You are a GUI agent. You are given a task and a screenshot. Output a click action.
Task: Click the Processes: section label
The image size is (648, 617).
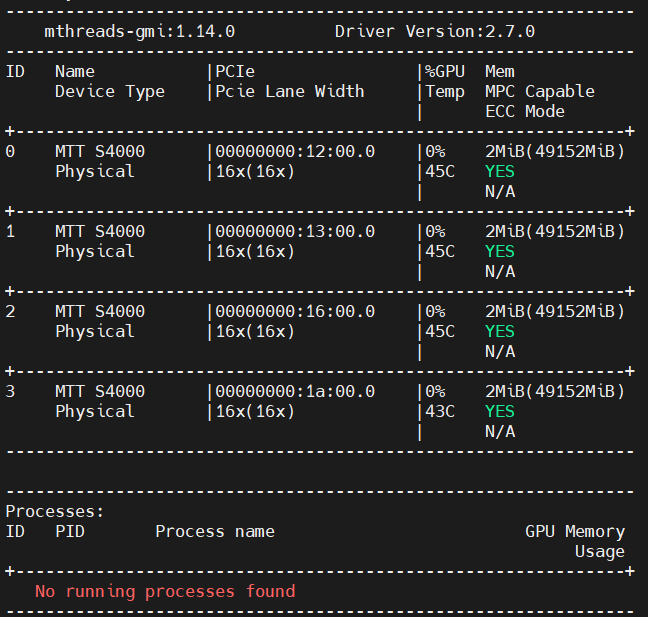pyautogui.click(x=55, y=511)
